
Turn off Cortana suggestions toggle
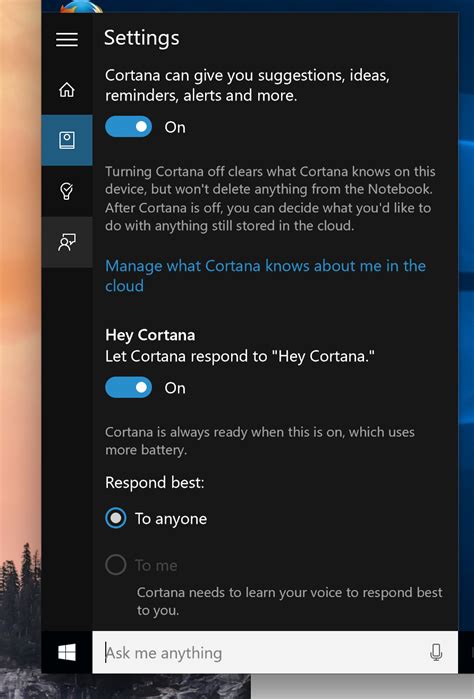pyautogui.click(x=128, y=127)
